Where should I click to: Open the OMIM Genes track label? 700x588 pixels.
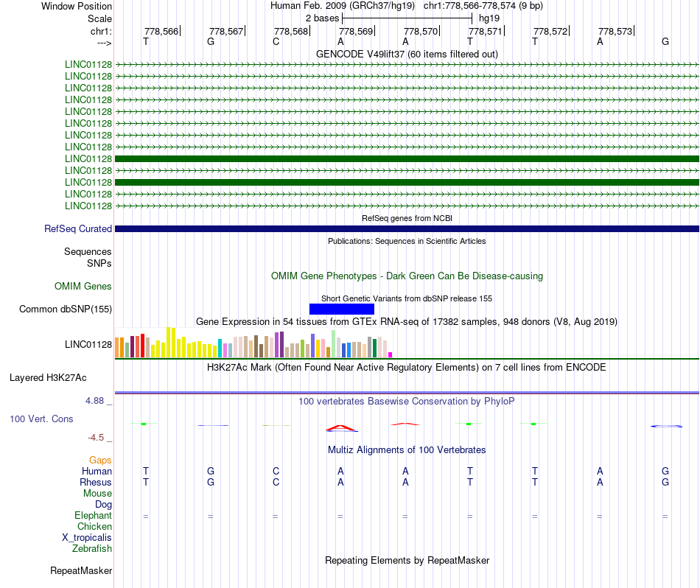(x=83, y=286)
